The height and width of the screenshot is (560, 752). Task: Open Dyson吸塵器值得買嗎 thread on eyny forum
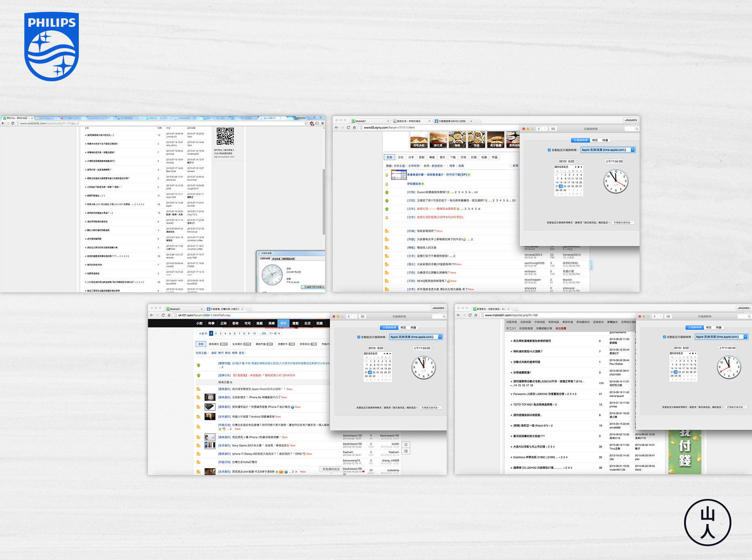(x=432, y=192)
